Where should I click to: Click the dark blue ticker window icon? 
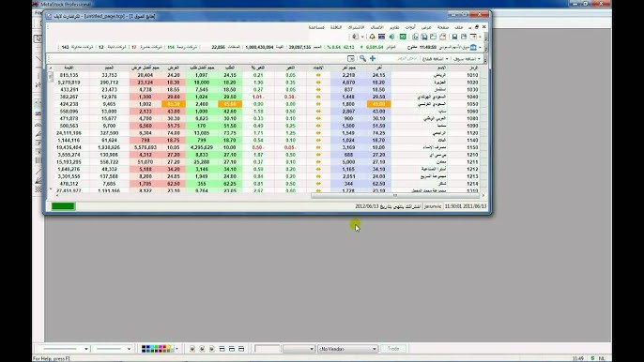point(381,37)
